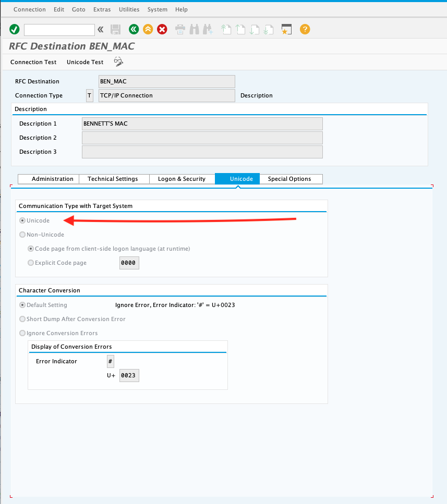Toggle Display/Change glasses-and-pencil icon

(x=118, y=62)
